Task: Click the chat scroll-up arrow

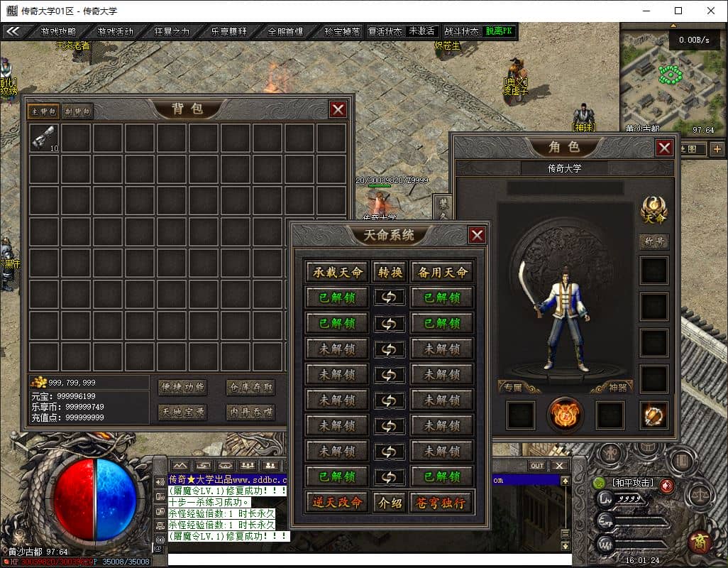Action: coord(565,481)
